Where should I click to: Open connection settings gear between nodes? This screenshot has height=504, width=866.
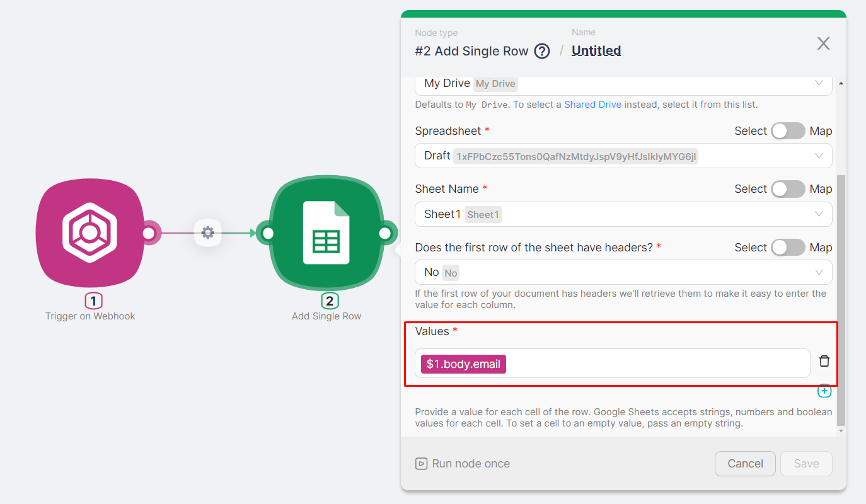tap(207, 233)
